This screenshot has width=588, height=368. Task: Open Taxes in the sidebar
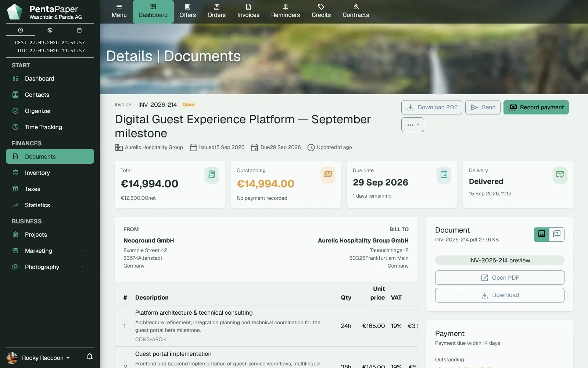click(50, 189)
